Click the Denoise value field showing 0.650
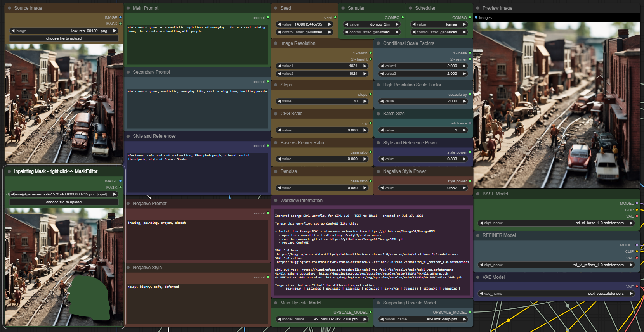The height and width of the screenshot is (332, 644). tap(322, 188)
